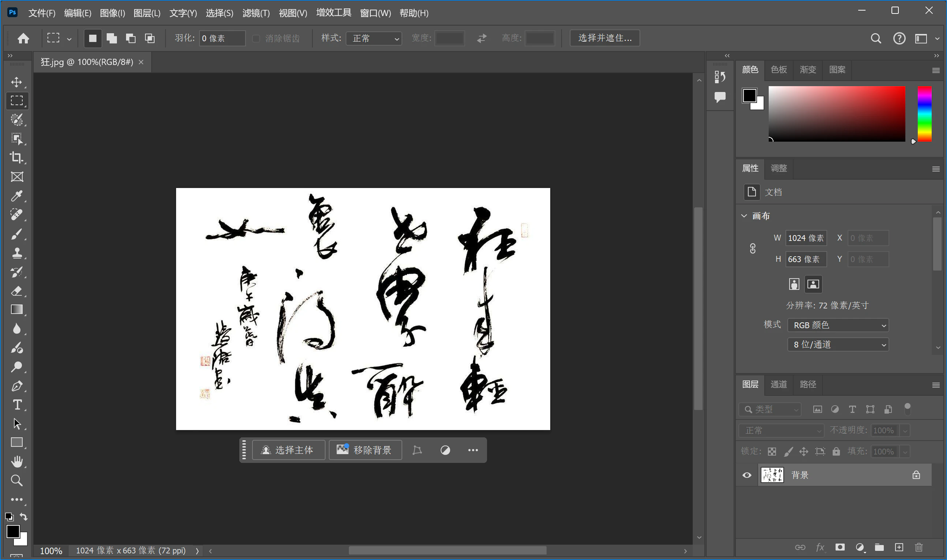Open the search icon in the options bar
Image resolution: width=947 pixels, height=560 pixels.
[876, 38]
